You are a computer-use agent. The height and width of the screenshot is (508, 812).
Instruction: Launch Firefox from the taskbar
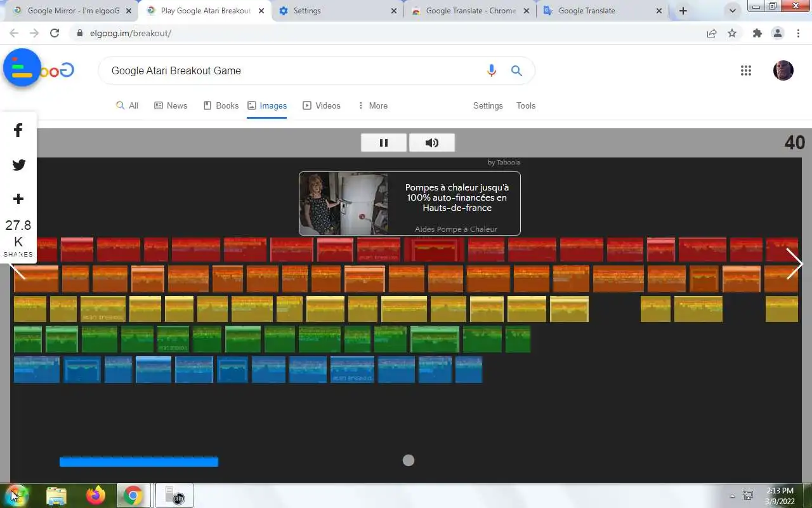coord(96,495)
